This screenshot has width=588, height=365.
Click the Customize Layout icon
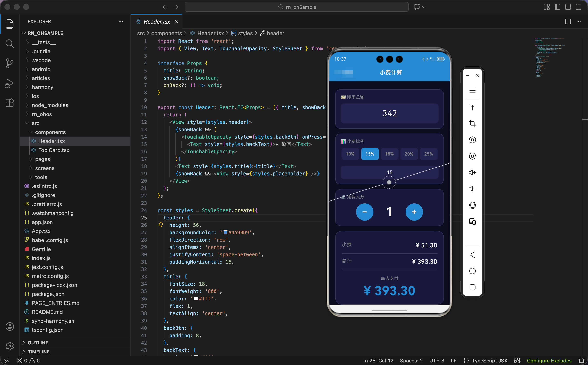(547, 7)
